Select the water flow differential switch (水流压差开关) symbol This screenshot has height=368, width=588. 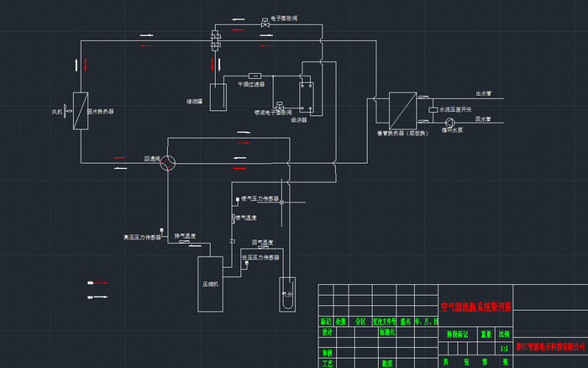pos(433,110)
